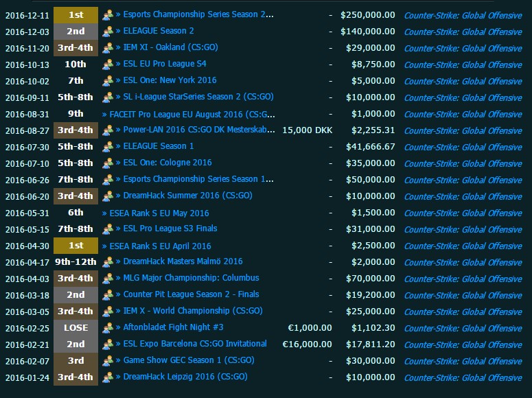Image resolution: width=532 pixels, height=398 pixels.
Task: Click team icon beside ESL One: Cologne 2016
Action: [108, 163]
